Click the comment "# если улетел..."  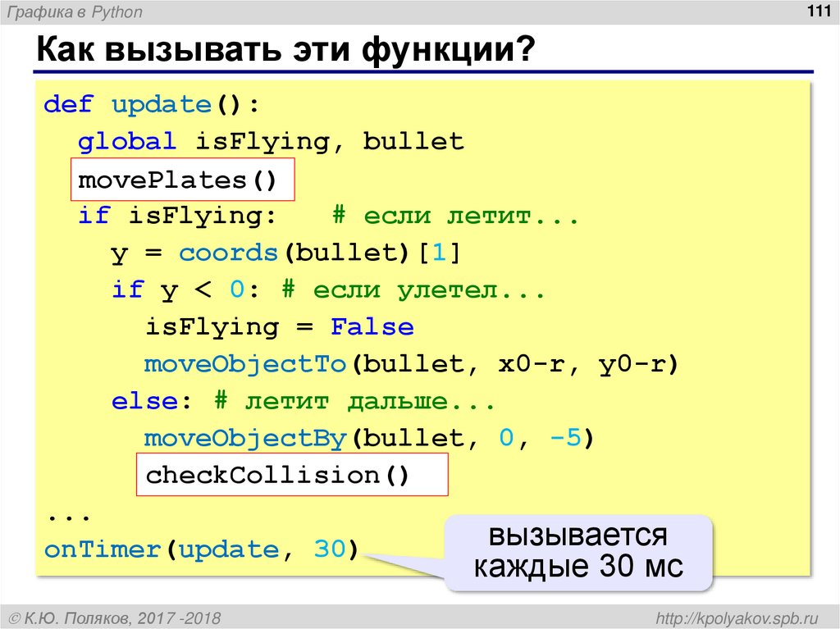(413, 290)
